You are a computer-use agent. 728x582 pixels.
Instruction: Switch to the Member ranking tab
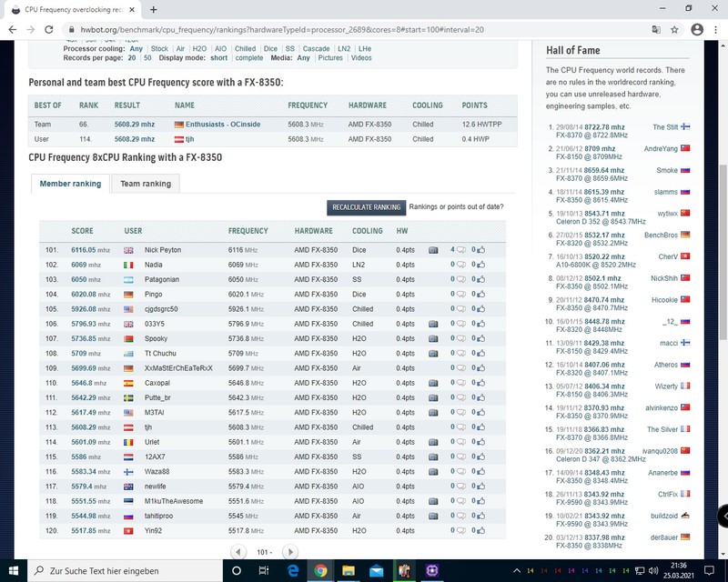(70, 184)
